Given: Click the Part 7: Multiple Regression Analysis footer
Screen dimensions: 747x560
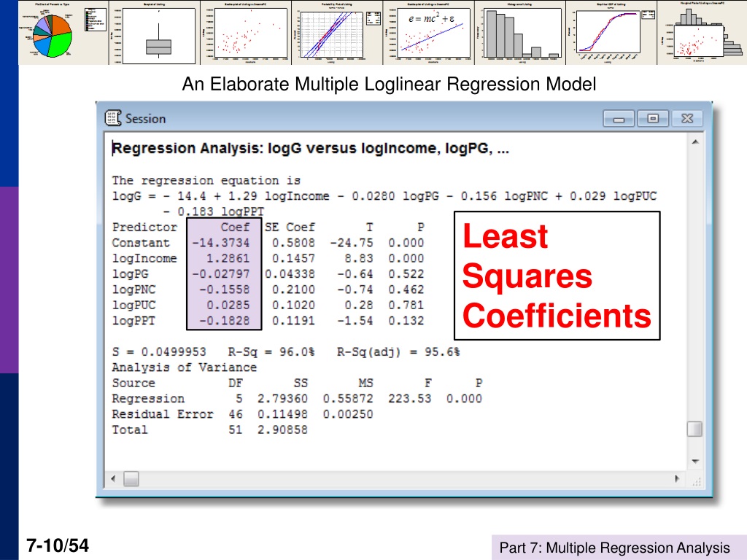Looking at the screenshot, I should pos(613,548).
